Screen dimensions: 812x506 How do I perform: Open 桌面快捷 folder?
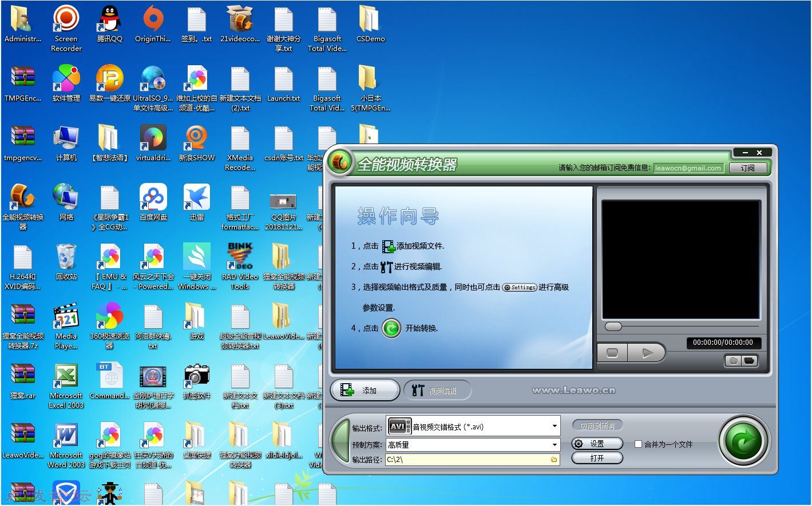pos(196,440)
